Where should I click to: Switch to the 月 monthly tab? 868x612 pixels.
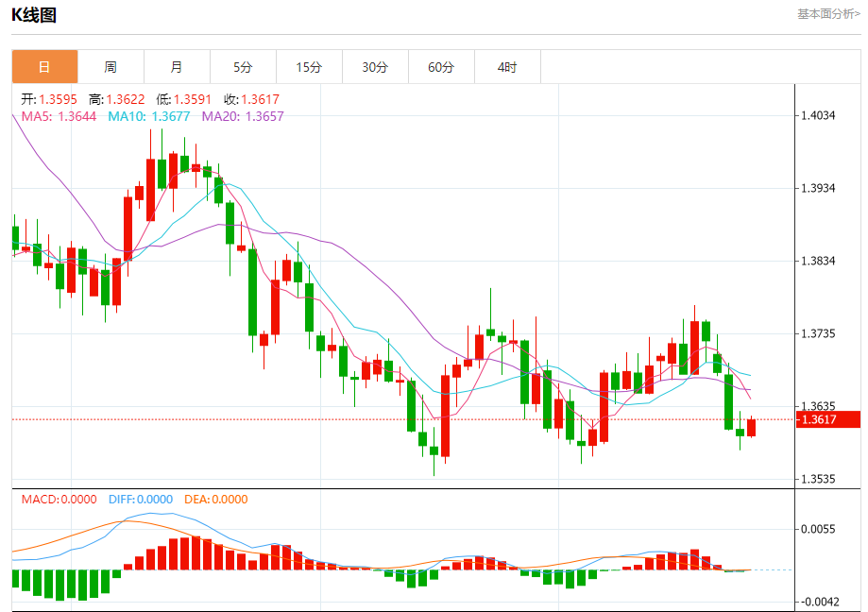pyautogui.click(x=177, y=67)
